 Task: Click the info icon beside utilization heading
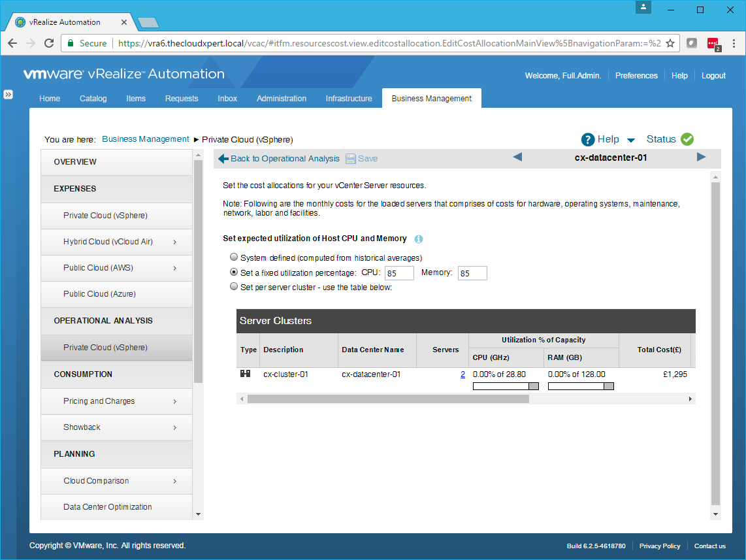point(419,239)
